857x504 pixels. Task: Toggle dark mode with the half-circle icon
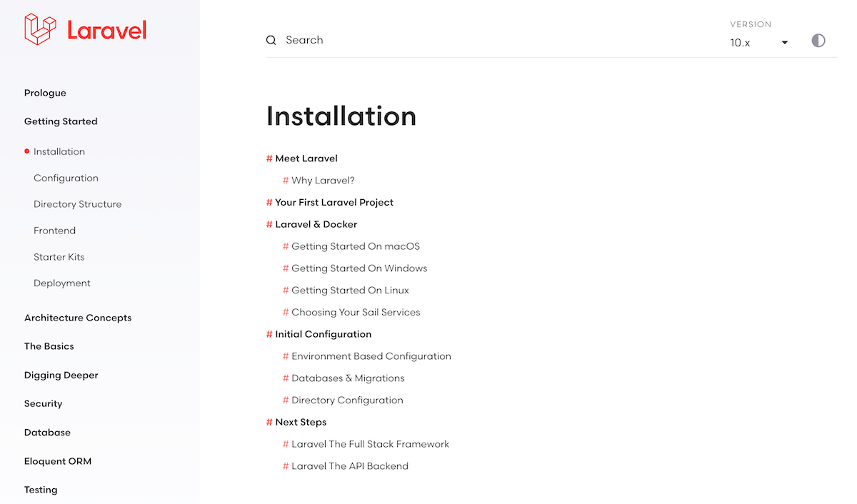[818, 41]
